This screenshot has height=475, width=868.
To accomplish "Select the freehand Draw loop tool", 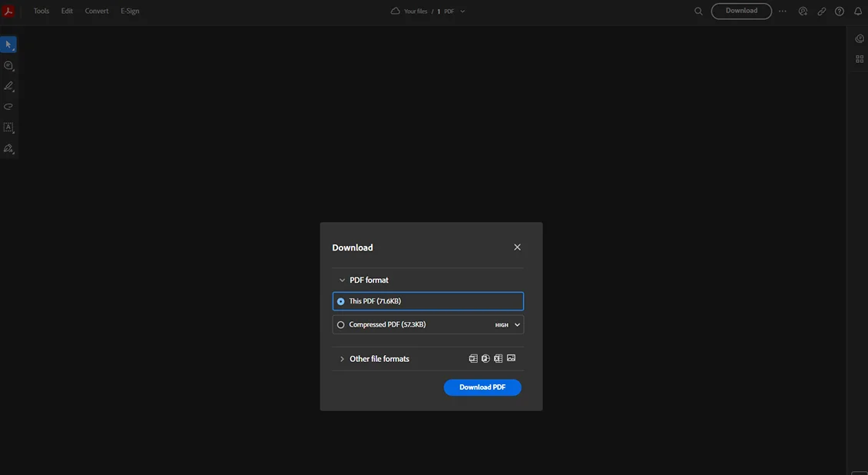I will (8, 106).
